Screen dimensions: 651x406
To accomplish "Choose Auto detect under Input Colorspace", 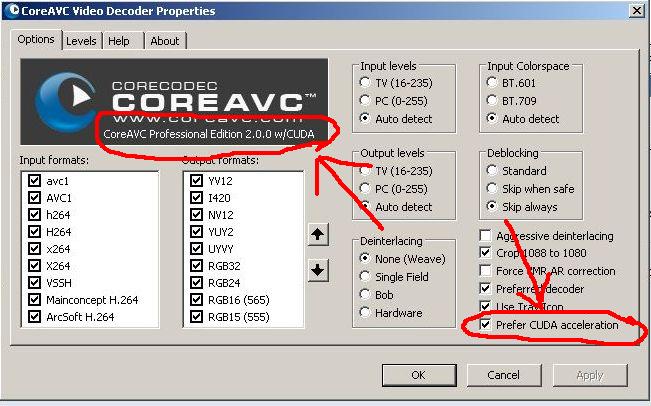I will coord(492,118).
